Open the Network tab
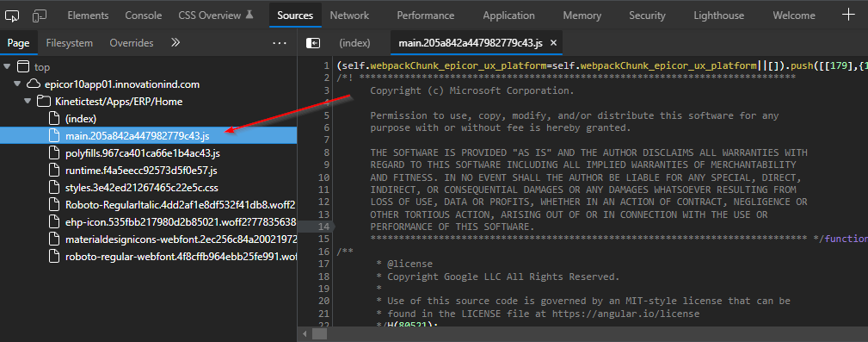This screenshot has width=868, height=342. click(349, 16)
